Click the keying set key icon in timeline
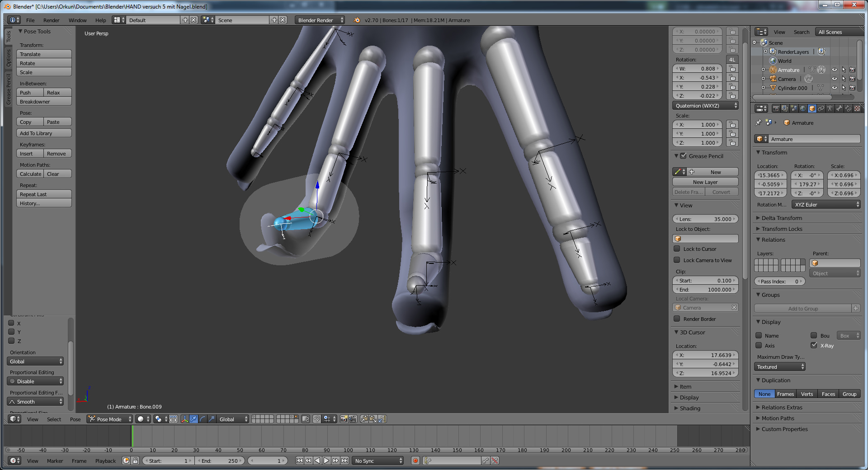The width and height of the screenshot is (868, 470). pos(428,461)
